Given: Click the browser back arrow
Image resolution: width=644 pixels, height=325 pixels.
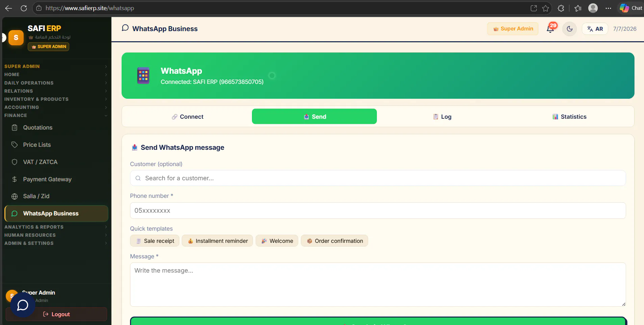Looking at the screenshot, I should pos(9,8).
